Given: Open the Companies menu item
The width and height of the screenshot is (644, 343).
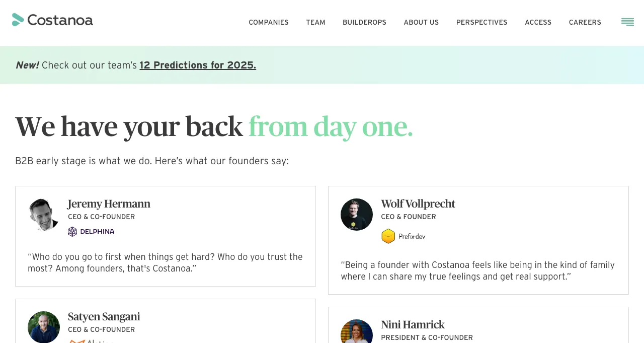Looking at the screenshot, I should (269, 22).
